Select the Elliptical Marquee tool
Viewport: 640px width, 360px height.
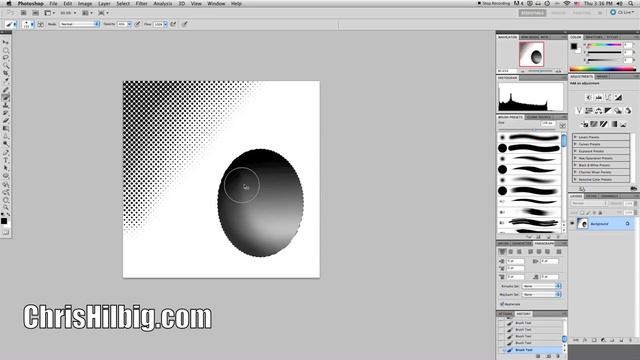6,50
